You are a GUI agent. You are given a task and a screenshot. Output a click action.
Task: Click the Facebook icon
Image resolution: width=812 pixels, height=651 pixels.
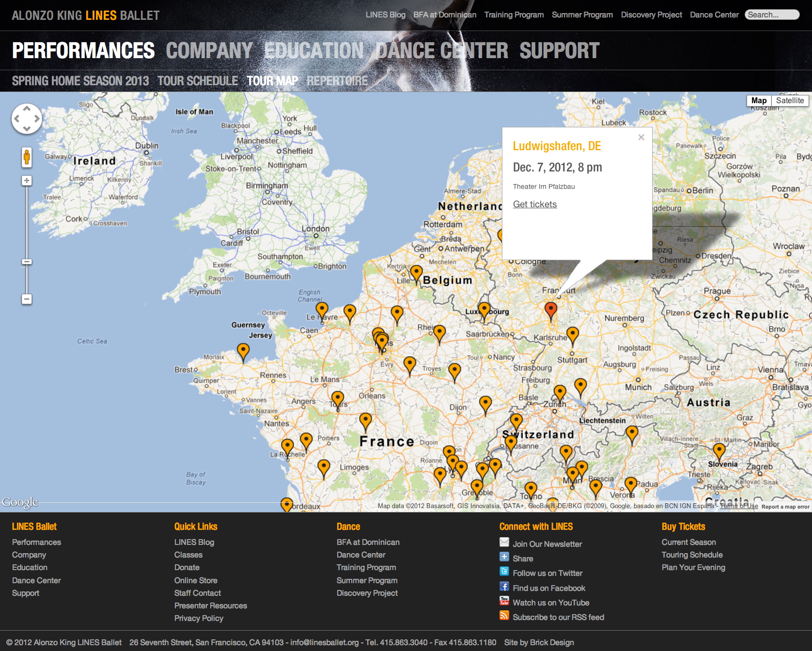click(504, 586)
